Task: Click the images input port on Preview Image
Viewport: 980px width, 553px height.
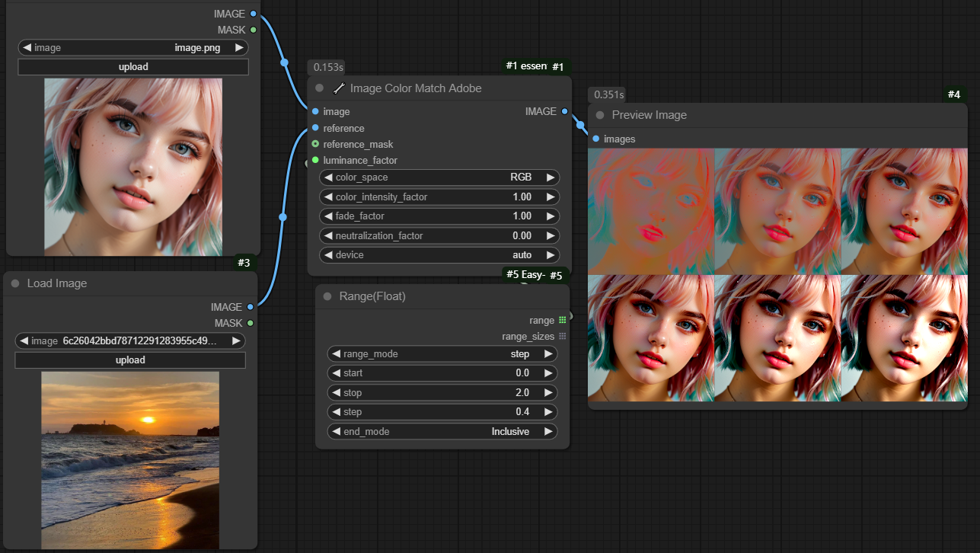Action: pos(596,139)
